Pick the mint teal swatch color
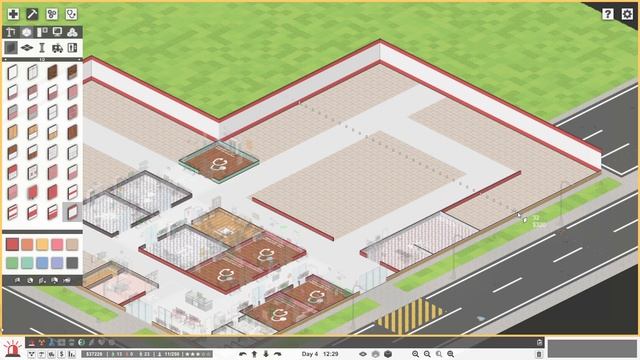The image size is (640, 360). pos(27,262)
